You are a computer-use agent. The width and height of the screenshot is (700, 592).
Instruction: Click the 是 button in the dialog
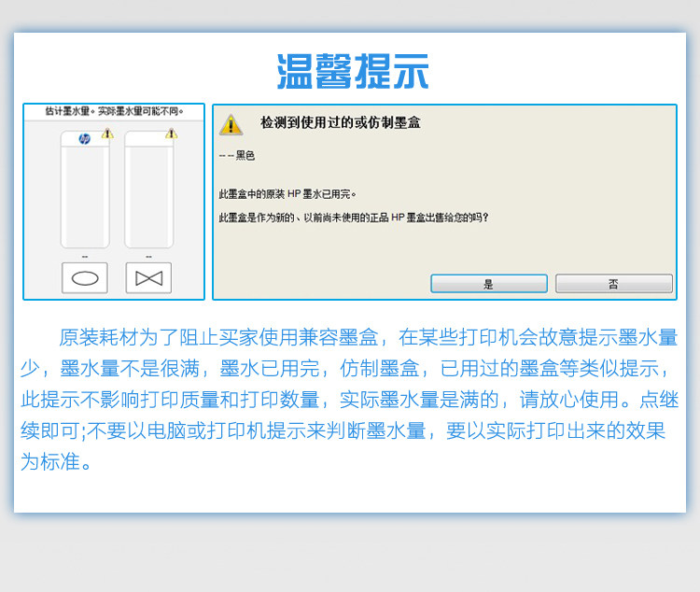pos(489,284)
